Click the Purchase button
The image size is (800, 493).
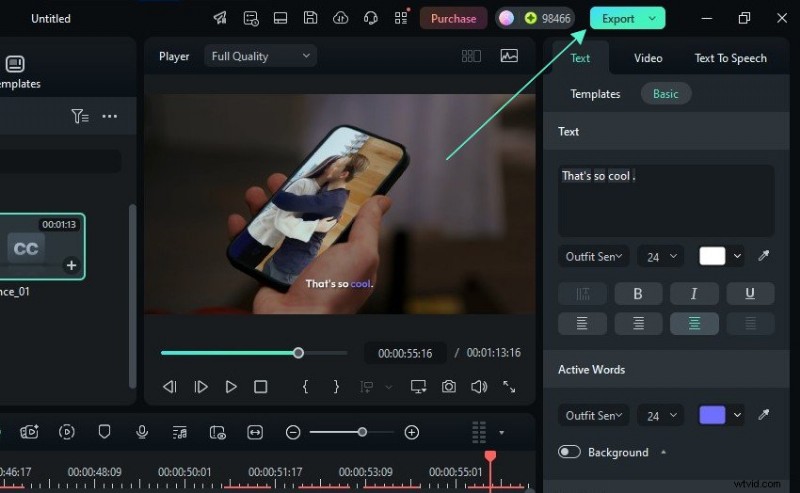(x=454, y=18)
